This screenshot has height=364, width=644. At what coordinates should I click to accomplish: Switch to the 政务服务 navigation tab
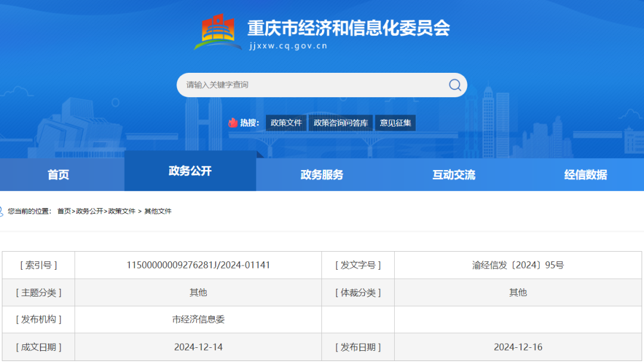pos(322,175)
